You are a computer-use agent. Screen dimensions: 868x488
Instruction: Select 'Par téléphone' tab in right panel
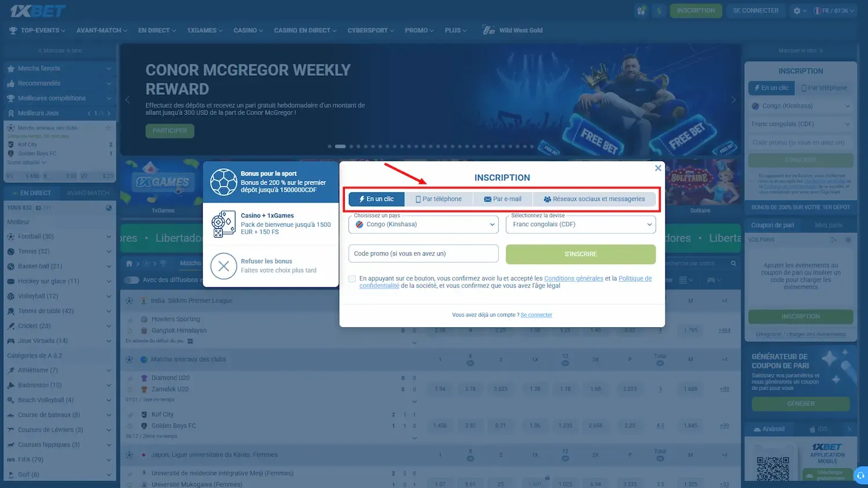click(824, 88)
